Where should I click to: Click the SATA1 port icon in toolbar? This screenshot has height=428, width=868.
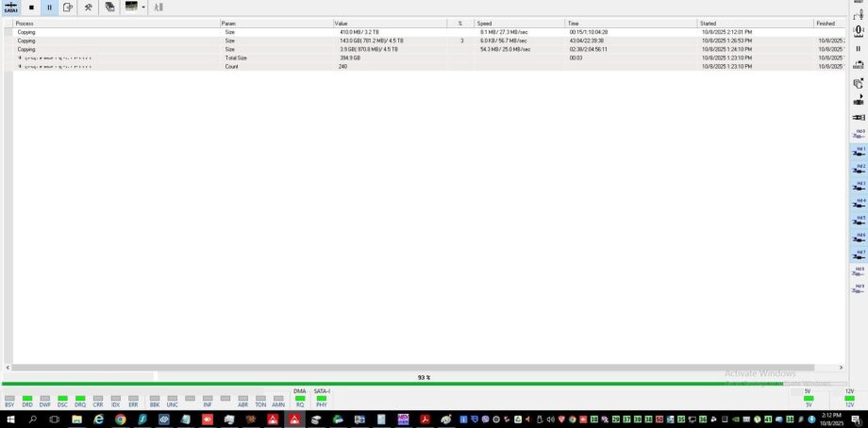[x=11, y=8]
